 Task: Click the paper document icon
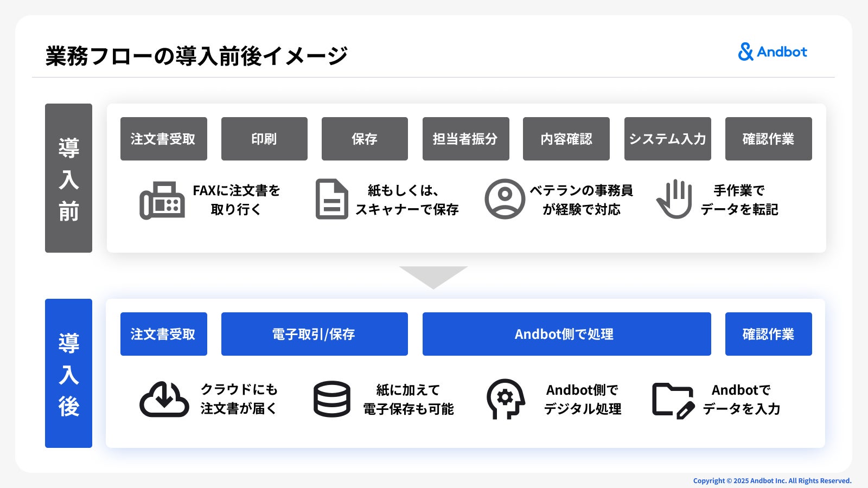(x=332, y=199)
